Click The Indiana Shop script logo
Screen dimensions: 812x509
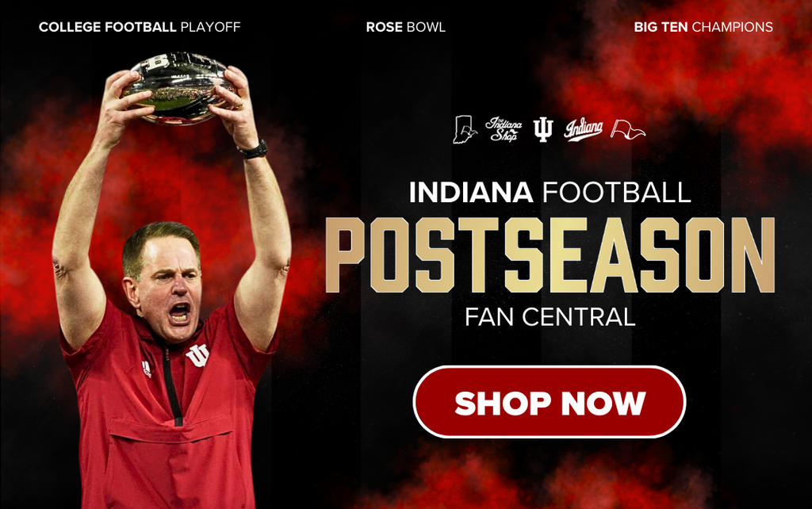pos(504,129)
